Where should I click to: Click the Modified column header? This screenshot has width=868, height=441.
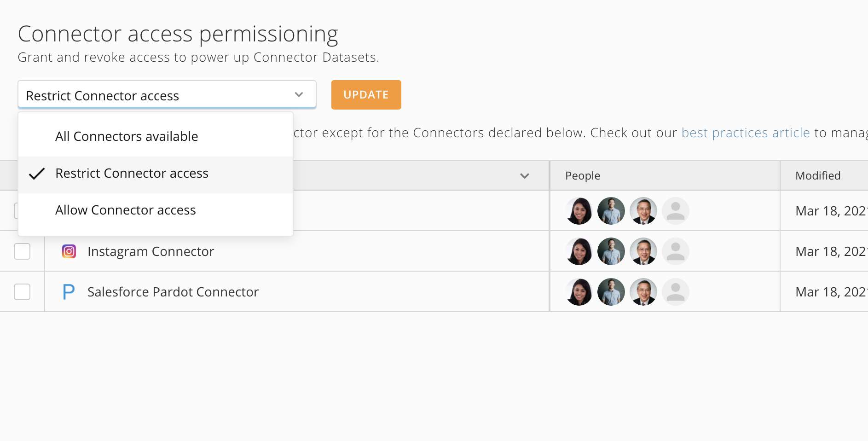pos(818,175)
